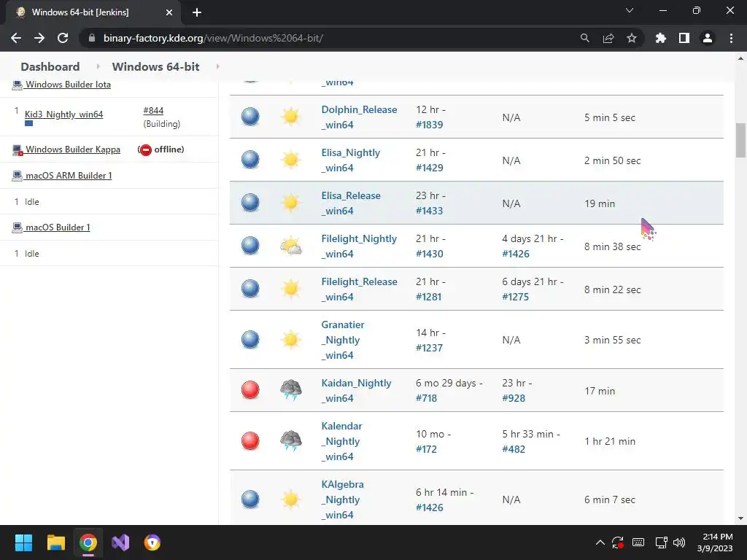Go back to the previous page
Screen dimensions: 747x560
coord(16,38)
